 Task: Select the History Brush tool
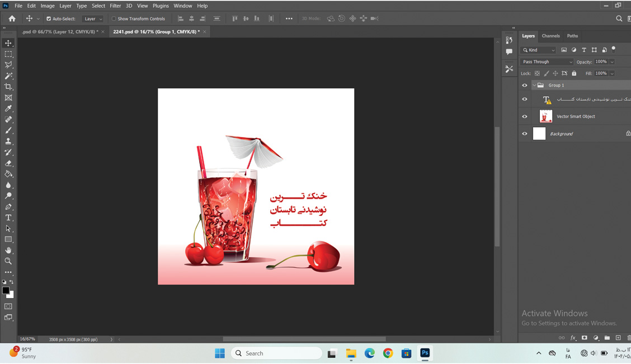pos(8,152)
